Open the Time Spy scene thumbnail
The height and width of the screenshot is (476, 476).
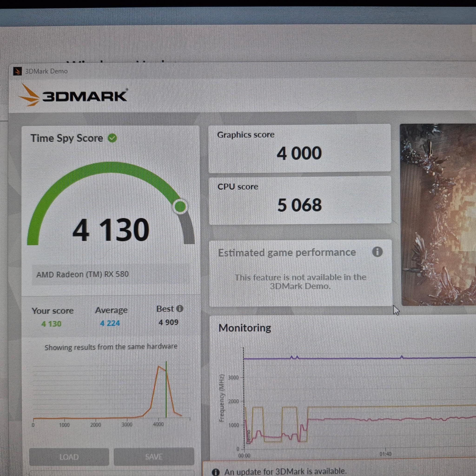pos(438,214)
